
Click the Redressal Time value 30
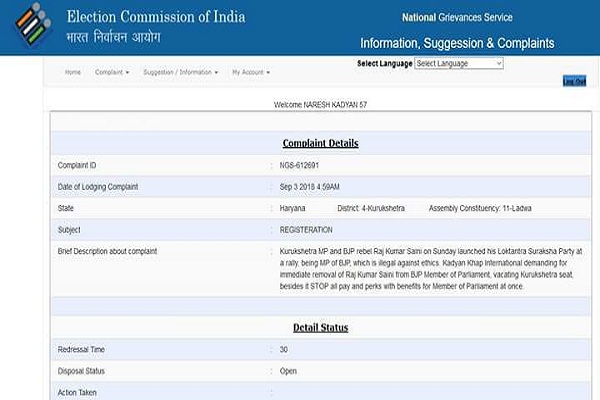[284, 349]
